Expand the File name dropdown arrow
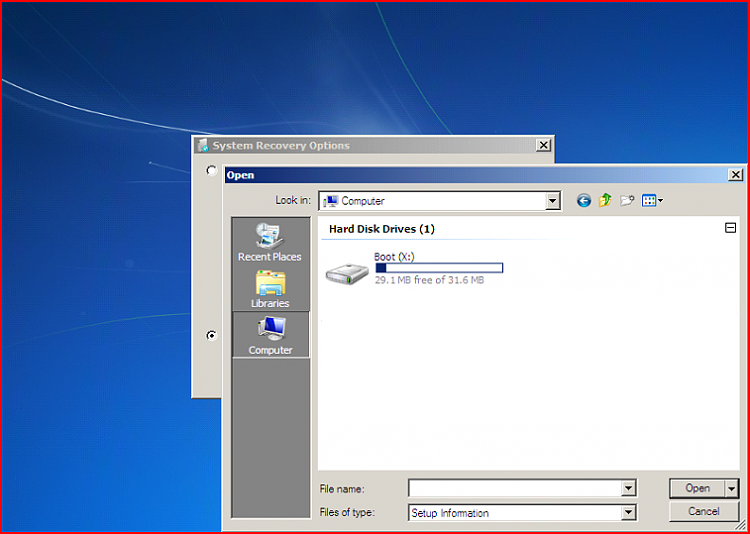The image size is (750, 534). pos(629,489)
